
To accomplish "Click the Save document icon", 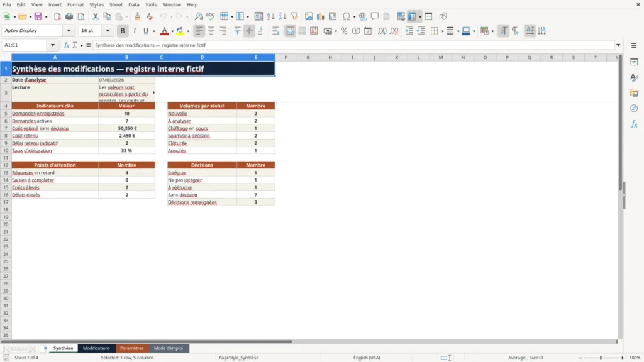I will coord(38,16).
